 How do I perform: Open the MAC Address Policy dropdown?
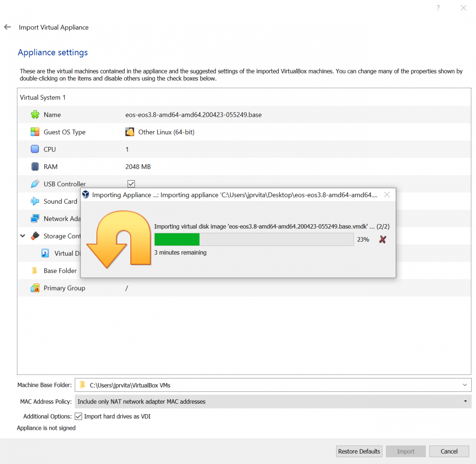(x=466, y=401)
